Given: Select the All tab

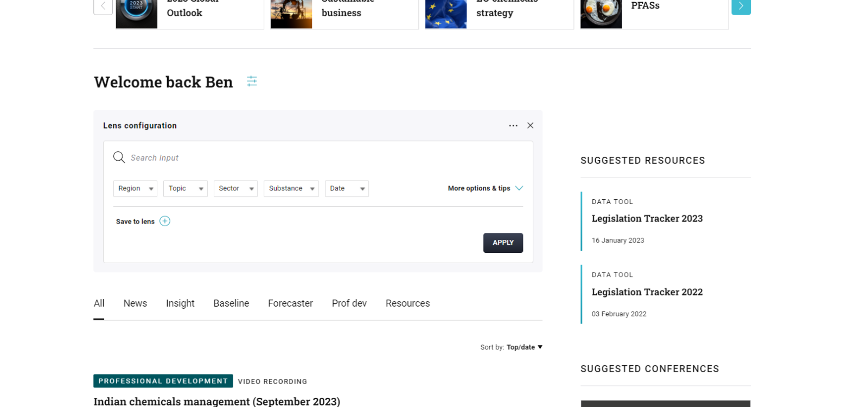Looking at the screenshot, I should pyautogui.click(x=99, y=303).
